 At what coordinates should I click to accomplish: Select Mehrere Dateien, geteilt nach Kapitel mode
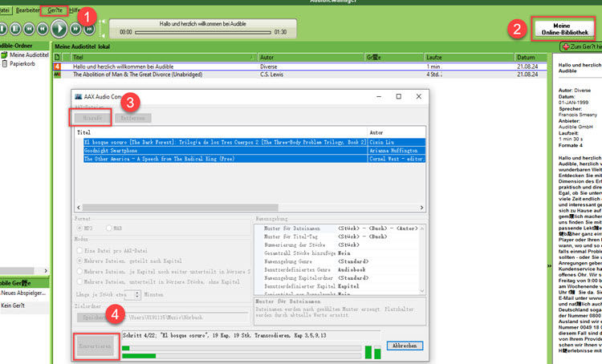[79, 261]
